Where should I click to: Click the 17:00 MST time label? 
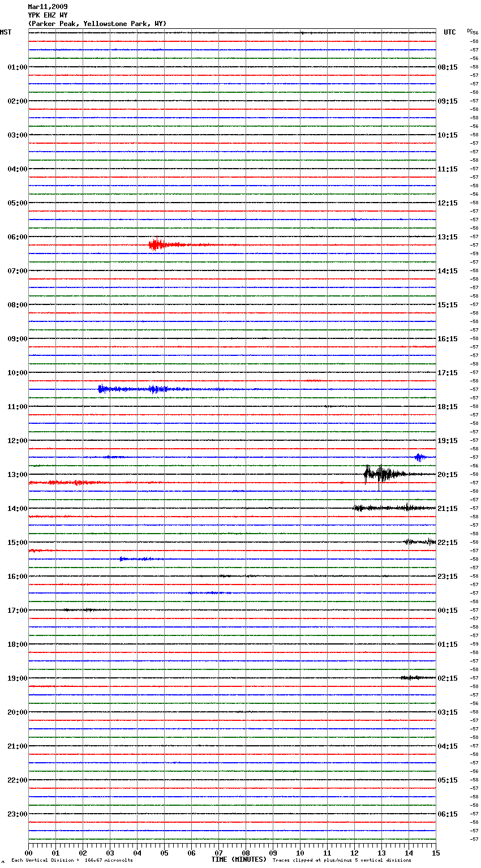pyautogui.click(x=18, y=611)
